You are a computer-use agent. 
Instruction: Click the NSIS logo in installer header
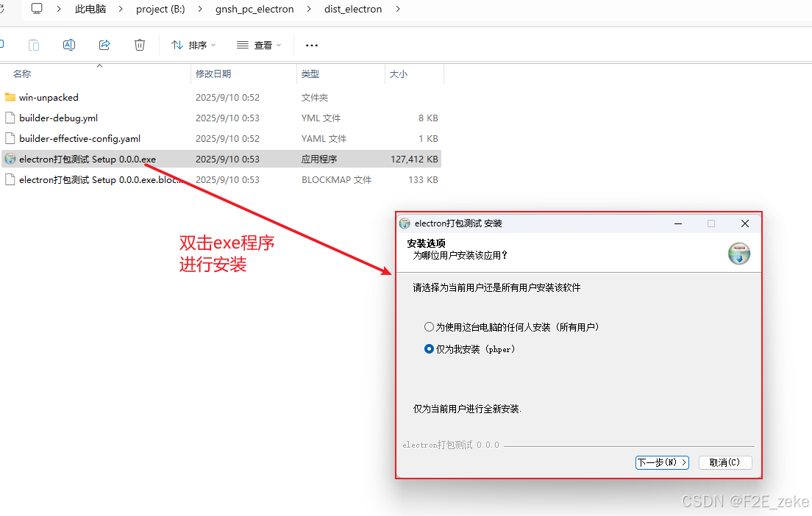coord(739,254)
